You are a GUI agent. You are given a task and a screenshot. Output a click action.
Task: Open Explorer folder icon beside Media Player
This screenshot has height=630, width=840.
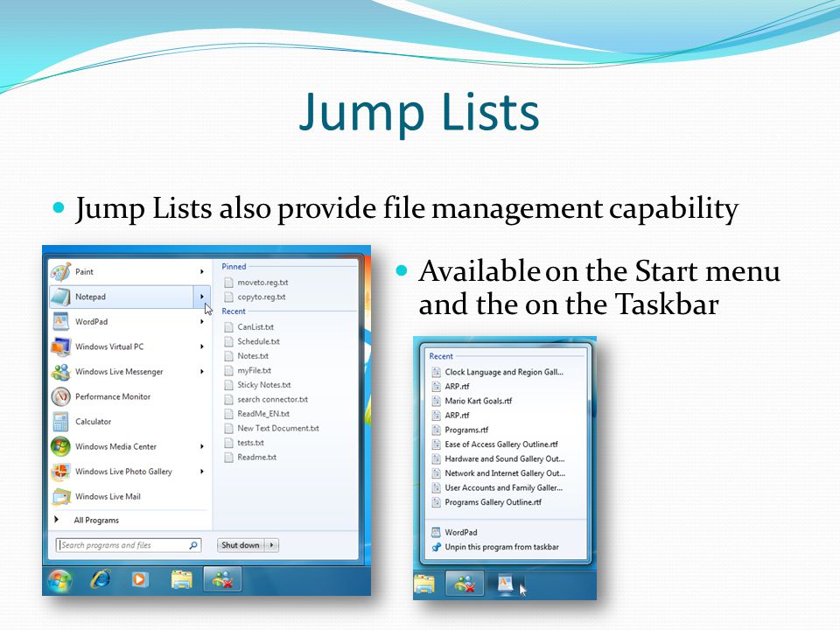[182, 579]
